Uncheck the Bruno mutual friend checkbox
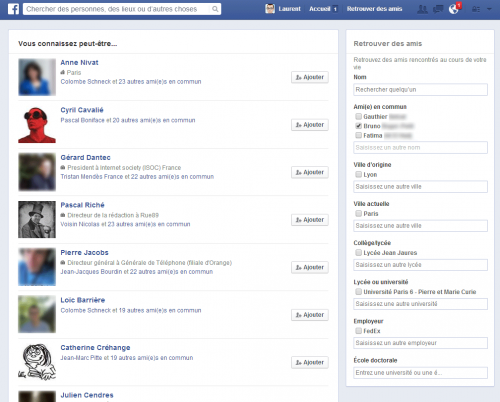The width and height of the screenshot is (500, 402). point(358,126)
